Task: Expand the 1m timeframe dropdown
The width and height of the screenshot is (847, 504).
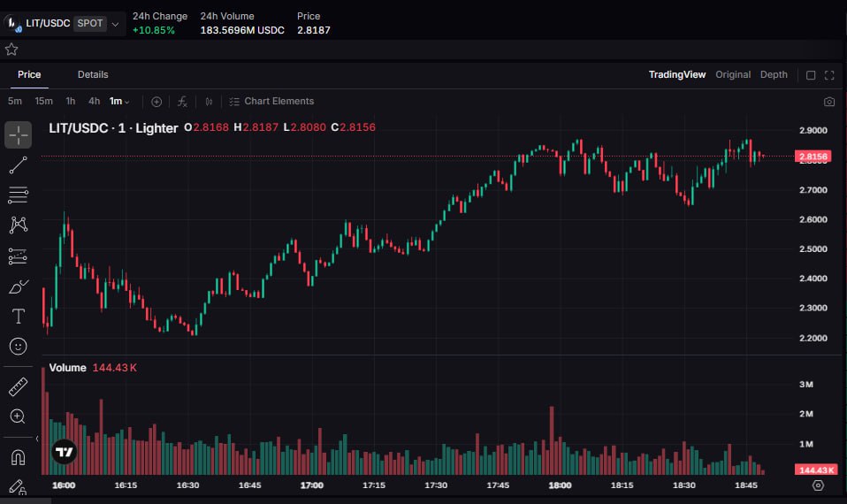Action: click(119, 102)
